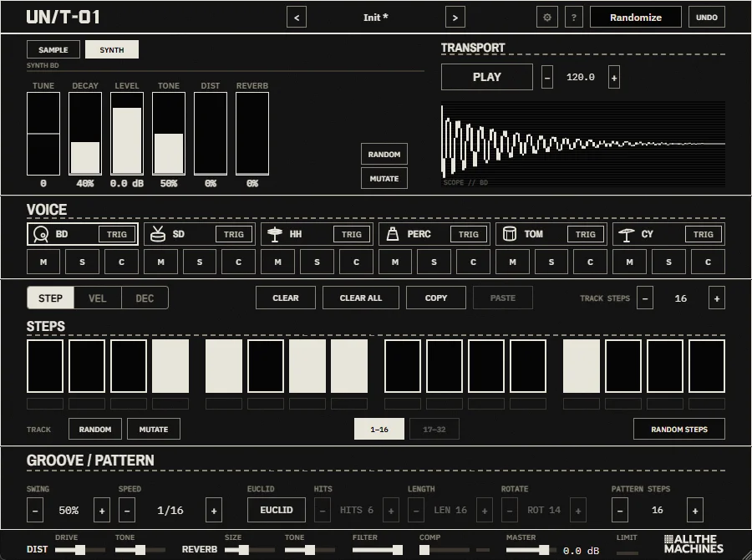Viewport: 752px width, 560px height.
Task: Increase pattern steps with plus
Action: (x=695, y=510)
